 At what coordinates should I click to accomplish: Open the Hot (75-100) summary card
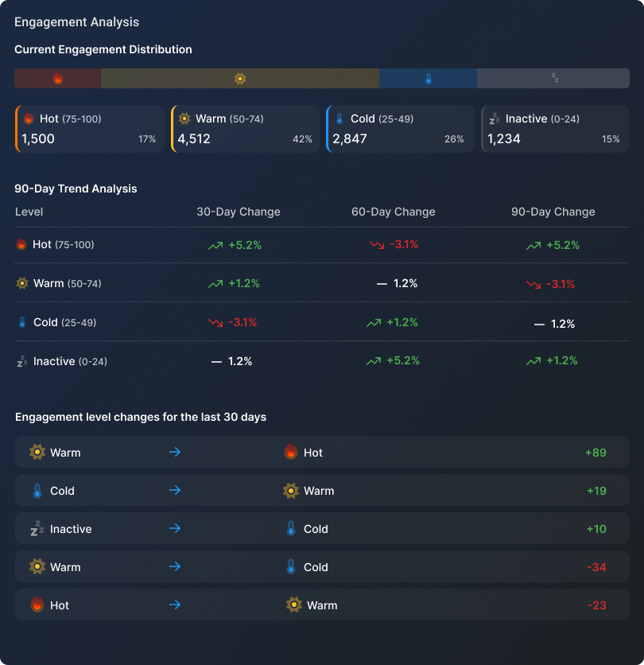coord(89,128)
